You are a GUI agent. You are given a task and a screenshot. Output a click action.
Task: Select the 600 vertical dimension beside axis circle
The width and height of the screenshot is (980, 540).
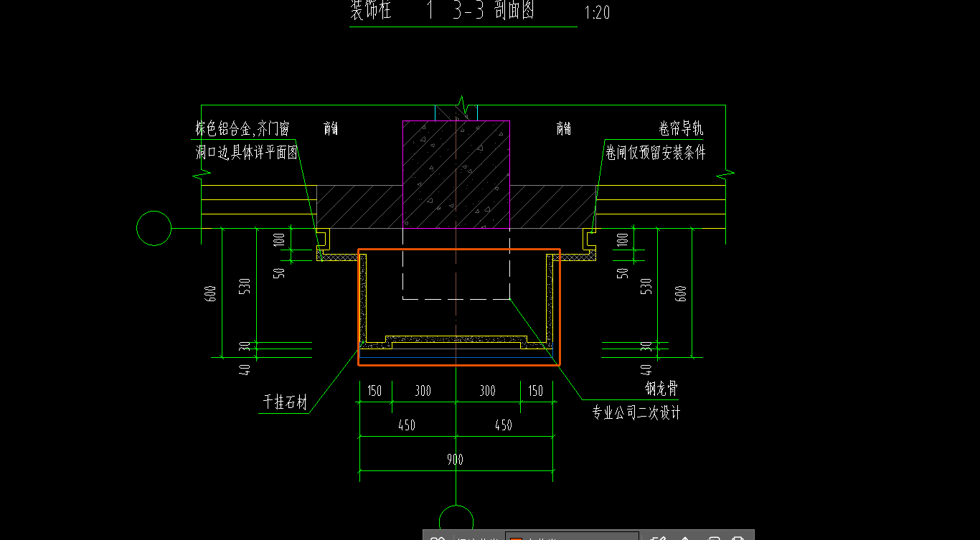click(x=210, y=293)
